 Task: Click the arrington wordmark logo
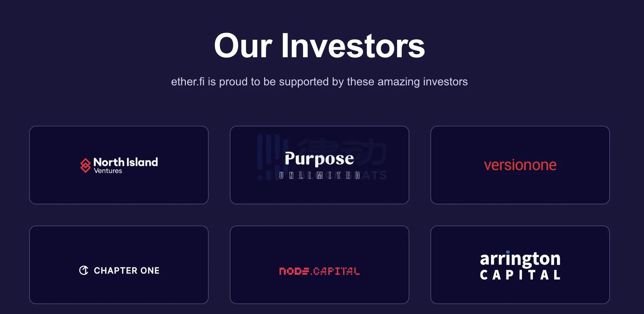click(520, 259)
